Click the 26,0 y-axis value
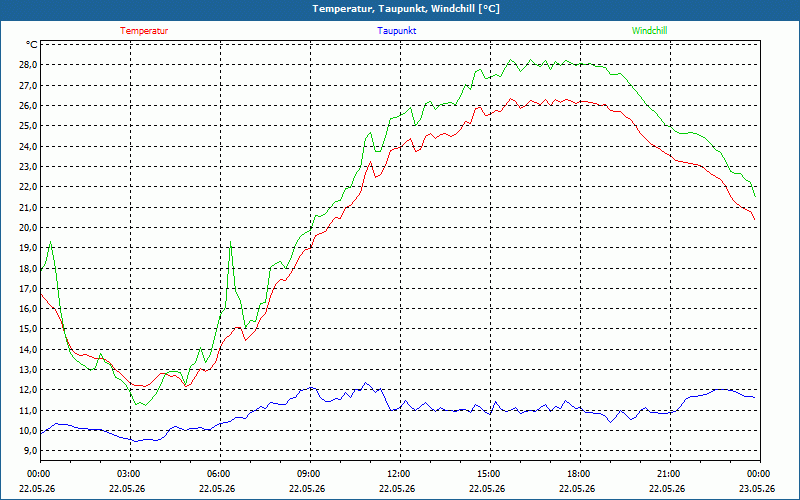Image resolution: width=800 pixels, height=500 pixels. (29, 106)
